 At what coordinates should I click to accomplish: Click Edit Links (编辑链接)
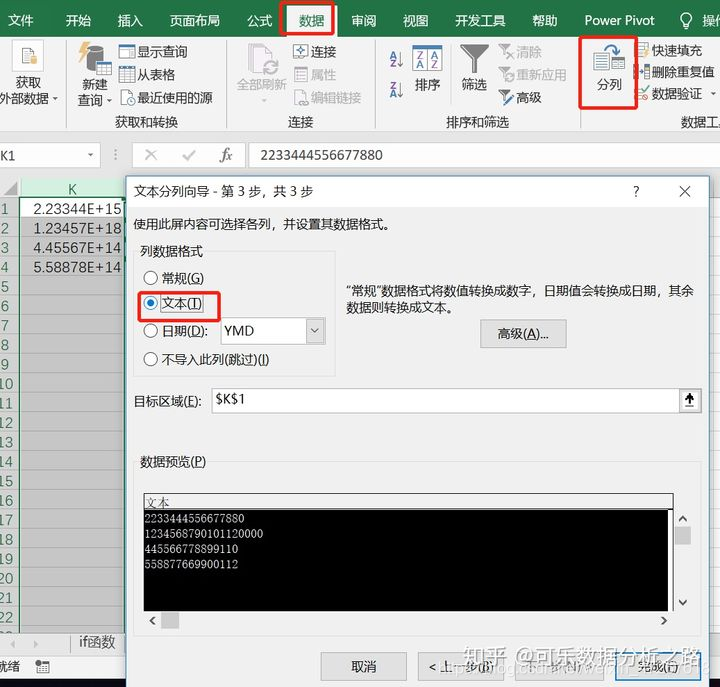(327, 97)
